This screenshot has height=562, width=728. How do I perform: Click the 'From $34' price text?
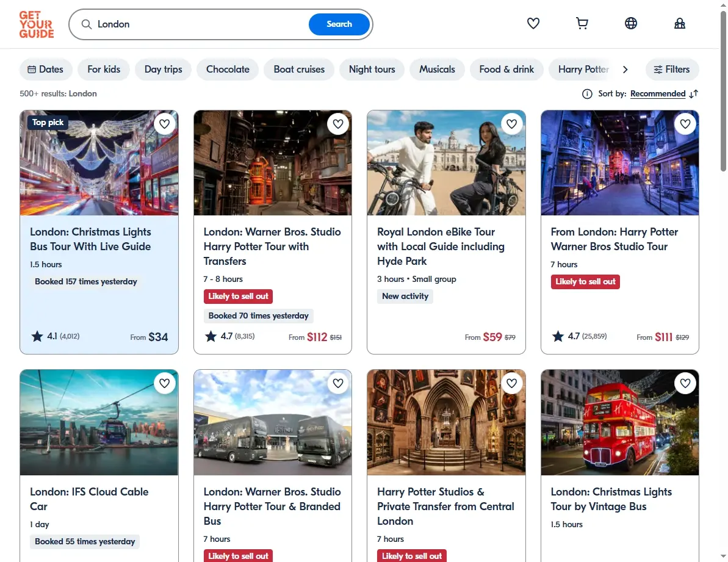[x=149, y=337]
